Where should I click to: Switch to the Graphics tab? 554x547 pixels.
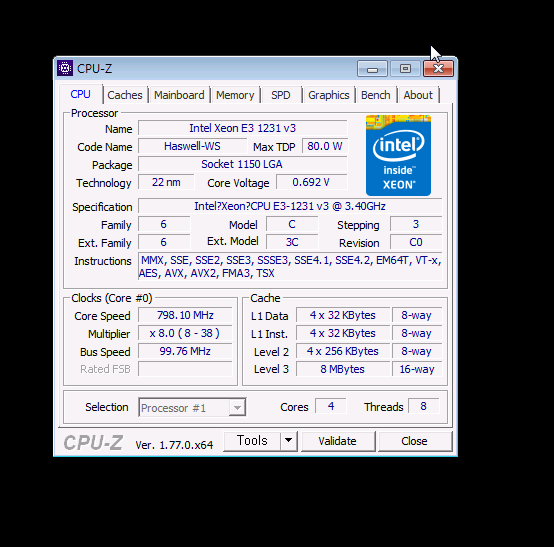[329, 95]
